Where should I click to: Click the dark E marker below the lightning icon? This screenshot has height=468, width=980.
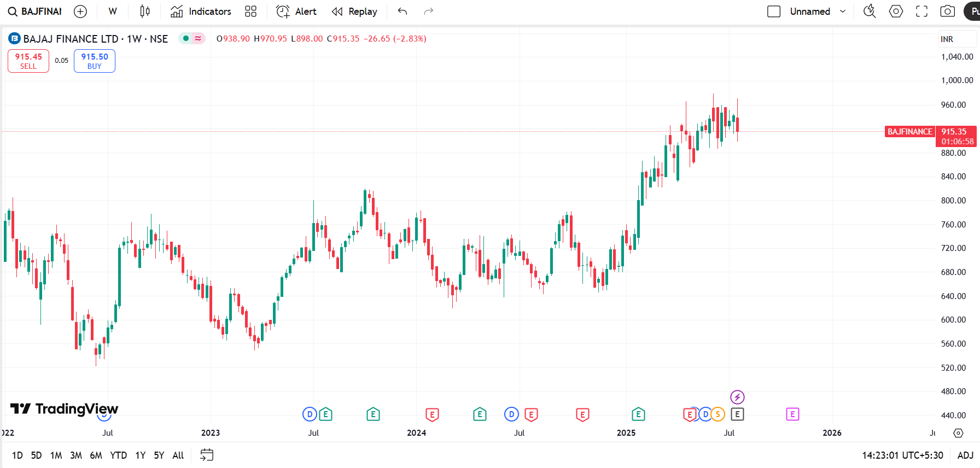pos(737,414)
